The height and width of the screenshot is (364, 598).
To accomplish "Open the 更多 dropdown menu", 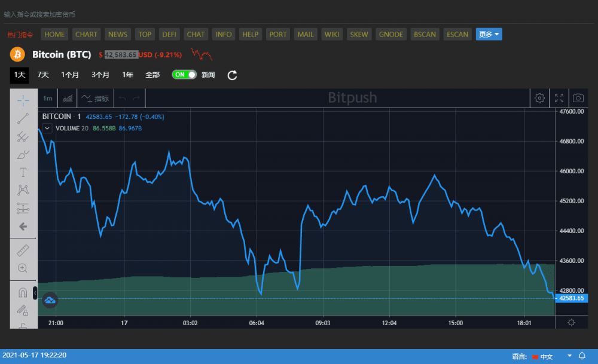I will tap(489, 34).
